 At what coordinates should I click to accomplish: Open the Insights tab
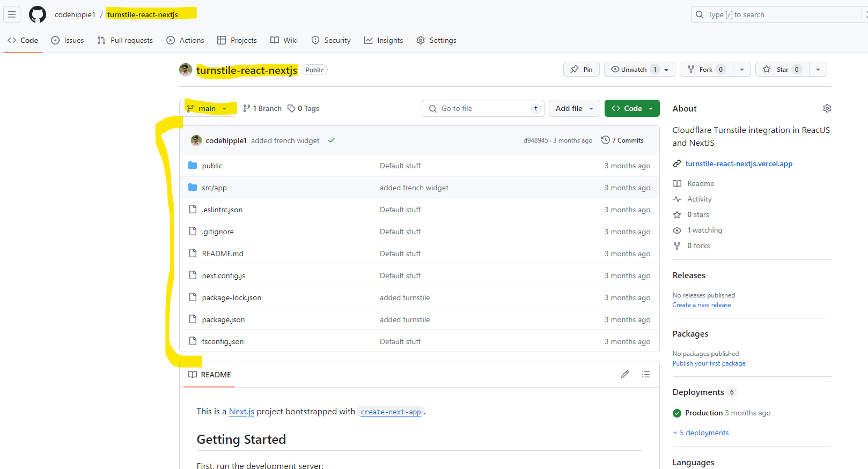tap(384, 40)
